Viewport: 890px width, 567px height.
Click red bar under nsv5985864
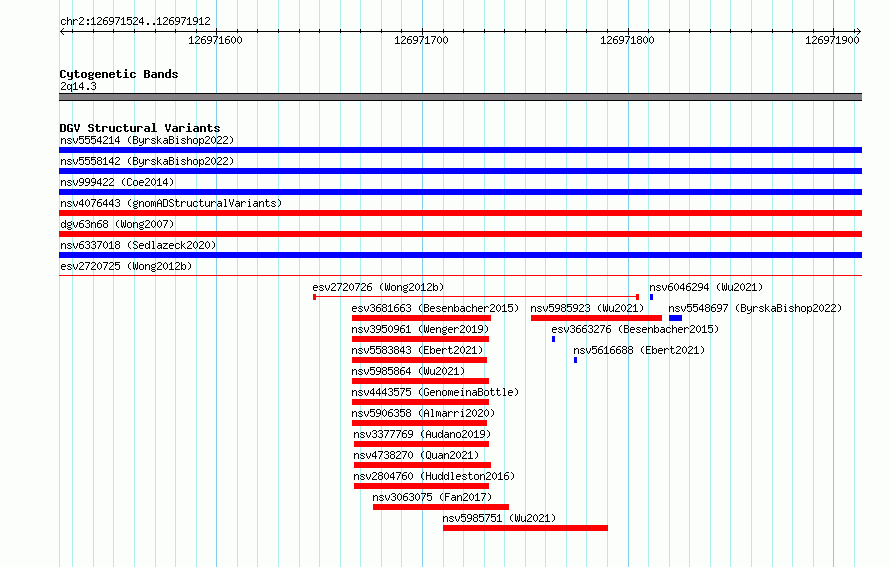click(421, 381)
